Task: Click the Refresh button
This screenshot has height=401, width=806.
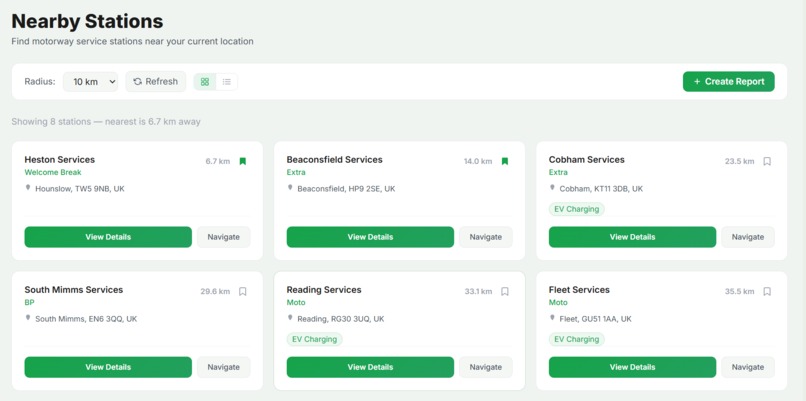Action: click(x=156, y=82)
